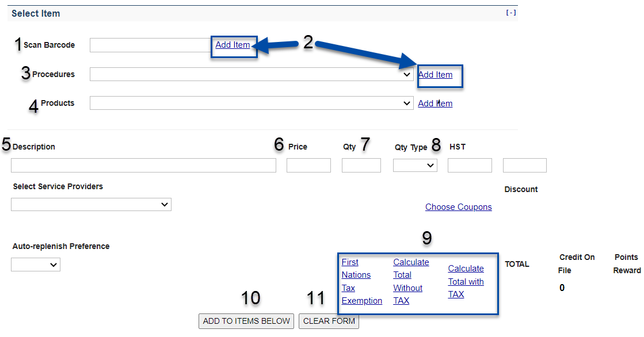Open the Procedures dropdown
The height and width of the screenshot is (337, 644).
click(x=251, y=75)
